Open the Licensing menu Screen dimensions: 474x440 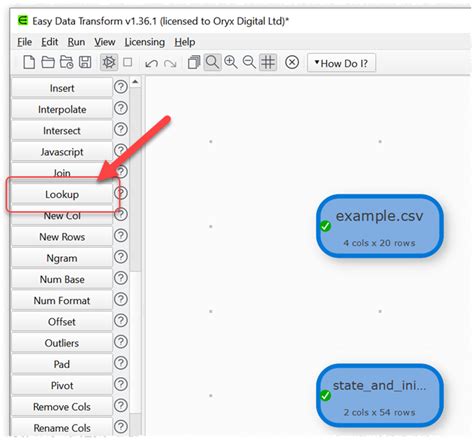coord(145,42)
